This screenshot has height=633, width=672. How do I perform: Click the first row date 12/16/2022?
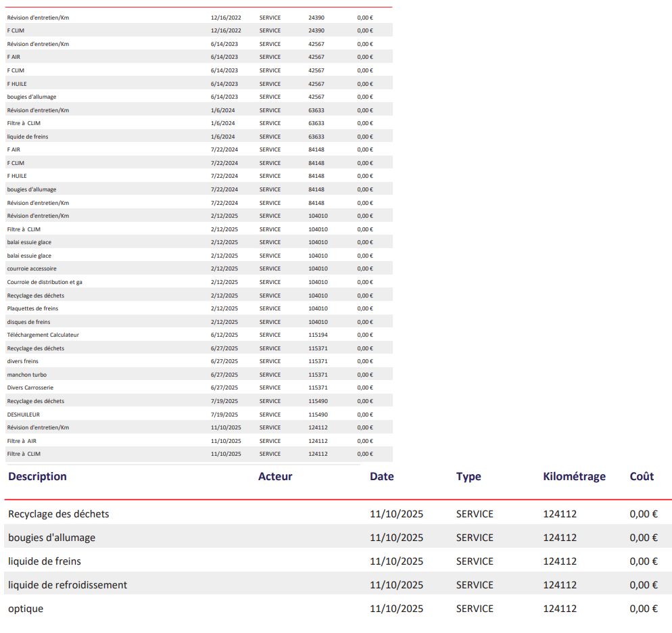(x=226, y=18)
